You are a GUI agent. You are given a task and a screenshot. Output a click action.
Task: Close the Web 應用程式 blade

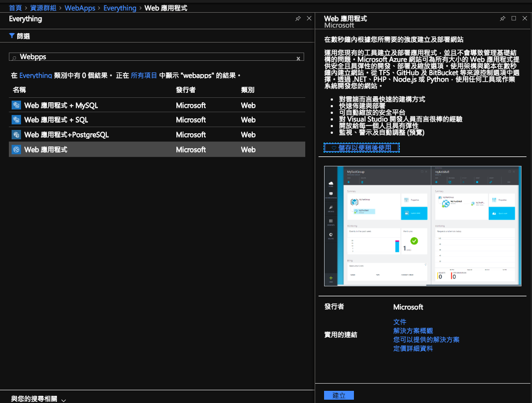(x=525, y=18)
